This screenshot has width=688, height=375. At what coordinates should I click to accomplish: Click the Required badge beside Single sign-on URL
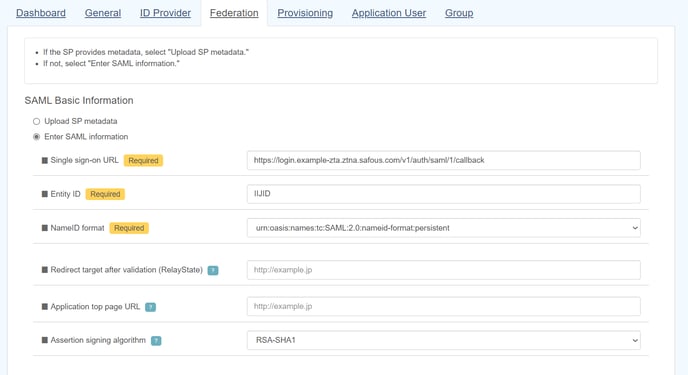point(143,161)
